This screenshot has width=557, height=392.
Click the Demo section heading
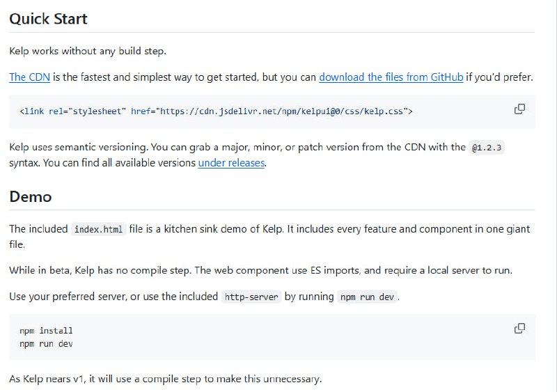(31, 196)
